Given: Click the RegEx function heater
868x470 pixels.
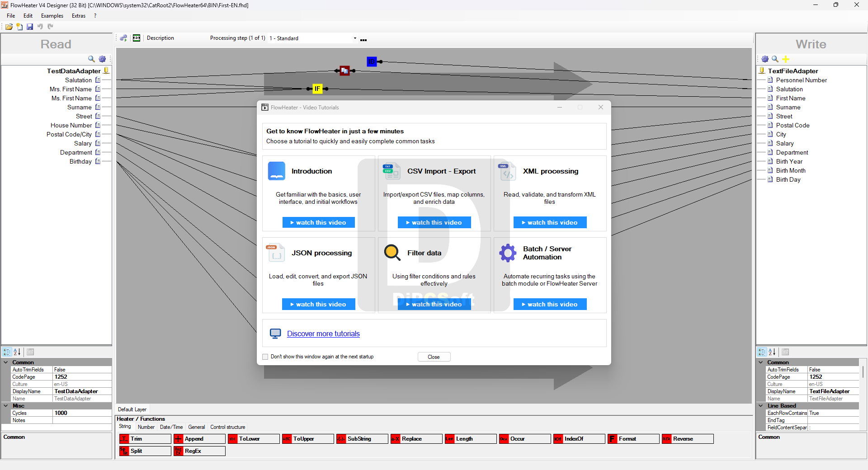Looking at the screenshot, I should pos(199,451).
